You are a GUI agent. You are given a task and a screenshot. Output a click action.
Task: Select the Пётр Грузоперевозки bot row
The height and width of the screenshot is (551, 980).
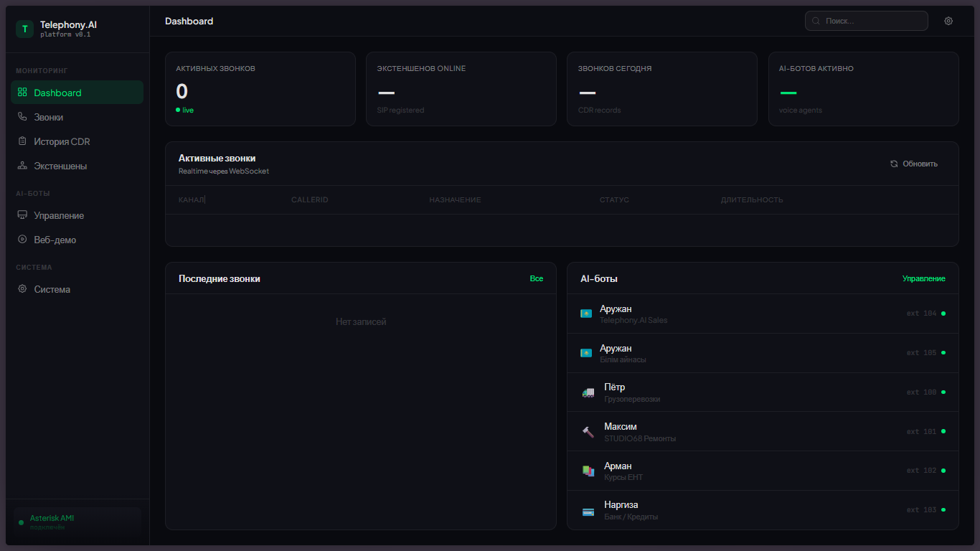click(763, 392)
